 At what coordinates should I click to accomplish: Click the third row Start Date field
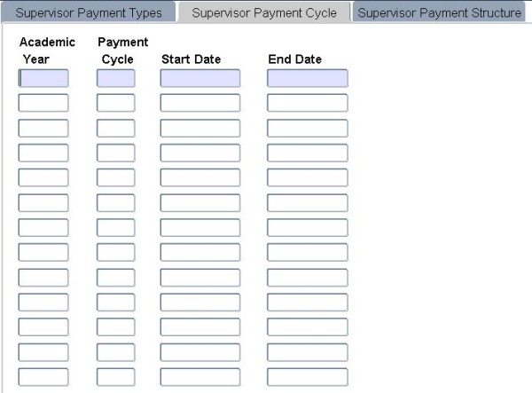coord(200,128)
